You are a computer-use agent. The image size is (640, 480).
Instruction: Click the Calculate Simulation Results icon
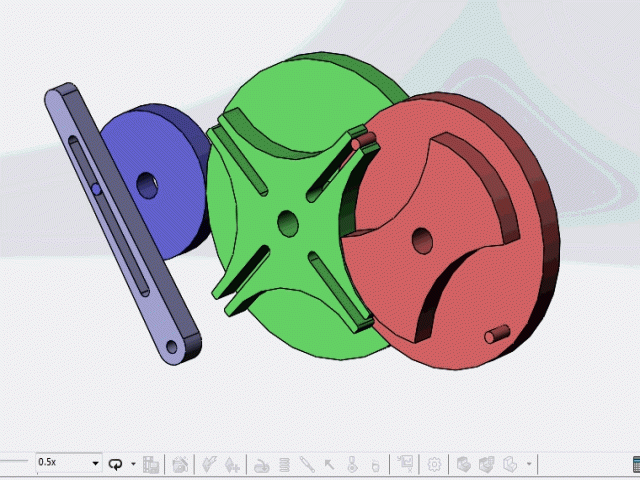tap(487, 464)
